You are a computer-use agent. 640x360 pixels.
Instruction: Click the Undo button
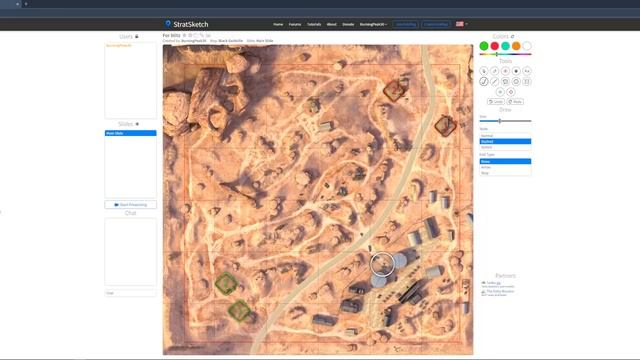(496, 101)
